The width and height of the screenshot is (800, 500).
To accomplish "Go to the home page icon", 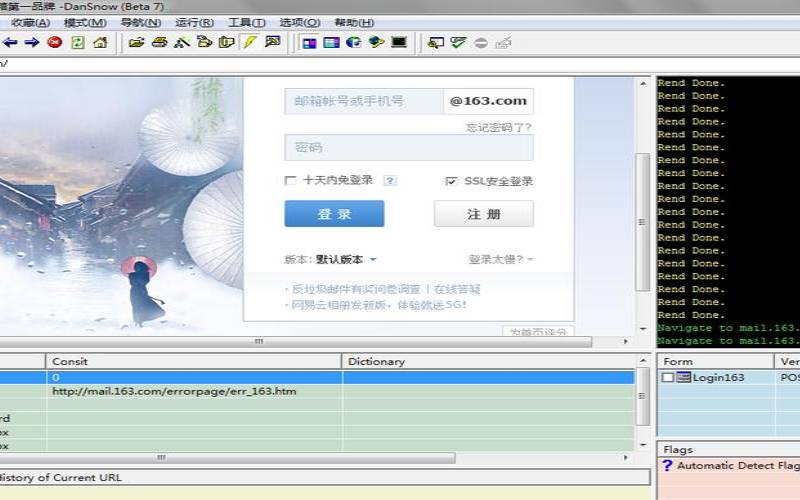I will click(100, 42).
